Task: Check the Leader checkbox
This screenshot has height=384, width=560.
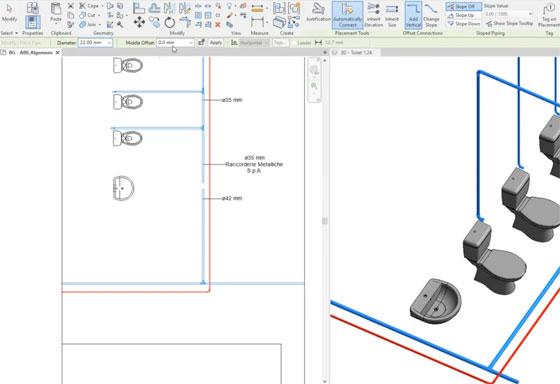Action: coord(294,43)
